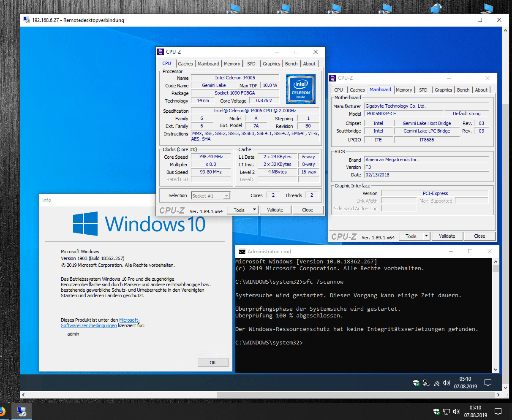This screenshot has width=512, height=420.
Task: Click the American Megatrends Inc. brand field
Action: pos(427,160)
